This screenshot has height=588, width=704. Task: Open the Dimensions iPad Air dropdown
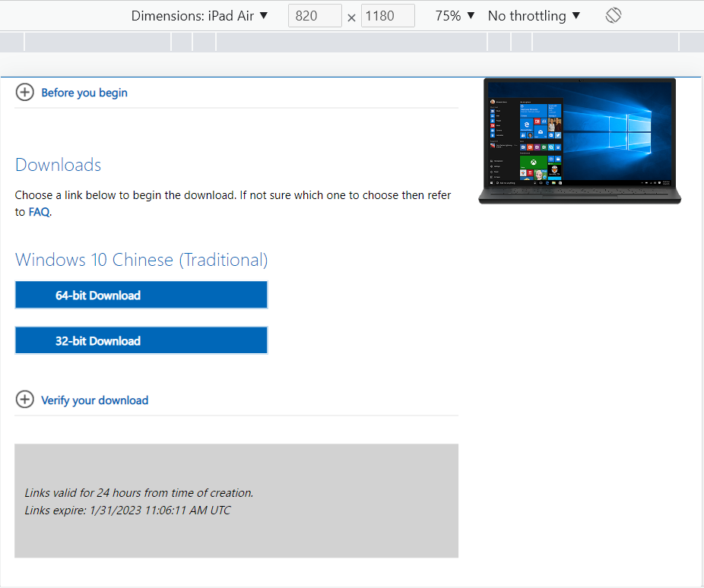click(x=199, y=16)
